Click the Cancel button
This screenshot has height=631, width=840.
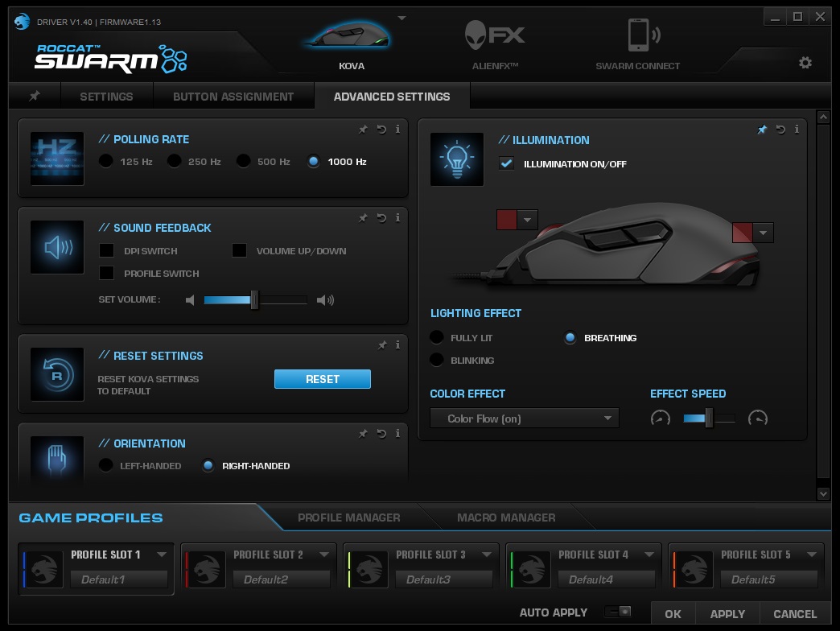795,613
